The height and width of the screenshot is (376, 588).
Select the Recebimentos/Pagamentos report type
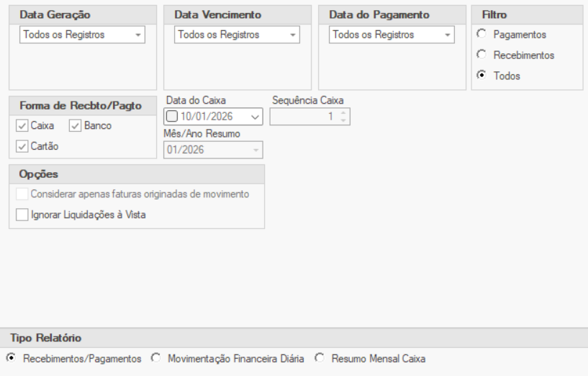point(11,358)
